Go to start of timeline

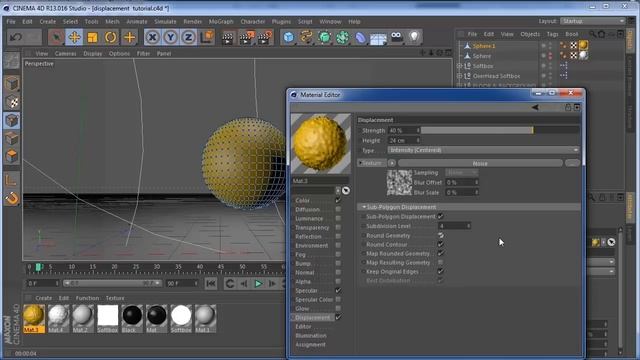point(211,284)
